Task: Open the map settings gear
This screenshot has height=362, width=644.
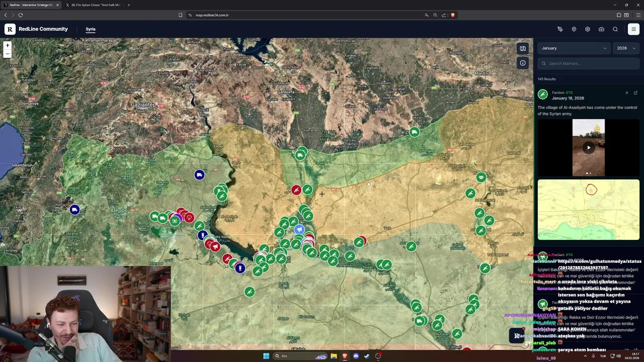Action: click(x=588, y=29)
